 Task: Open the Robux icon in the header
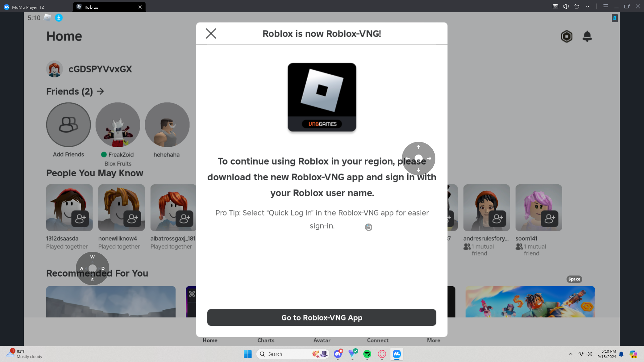[x=567, y=36]
